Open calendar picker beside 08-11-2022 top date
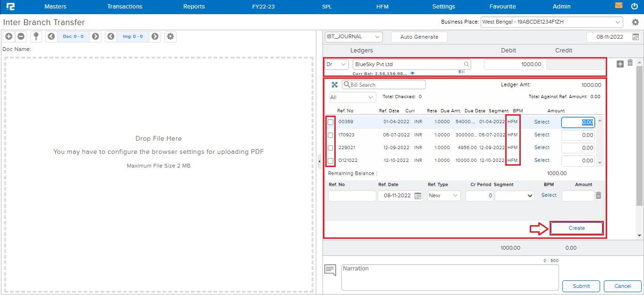The height and width of the screenshot is (295, 644). pos(636,37)
